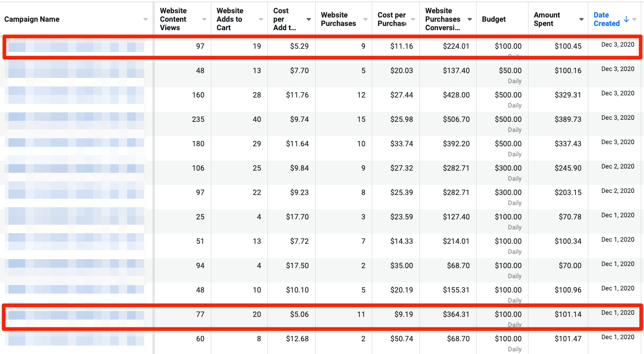Image resolution: width=644 pixels, height=354 pixels.
Task: Click the $245.90 amount spent cell
Action: (x=568, y=169)
